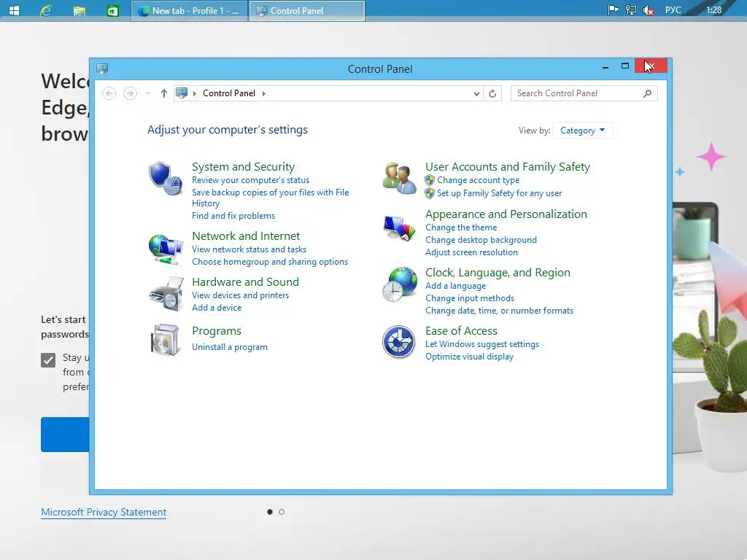Open the Hardware and Sound printer icon
The image size is (747, 560).
pyautogui.click(x=166, y=294)
